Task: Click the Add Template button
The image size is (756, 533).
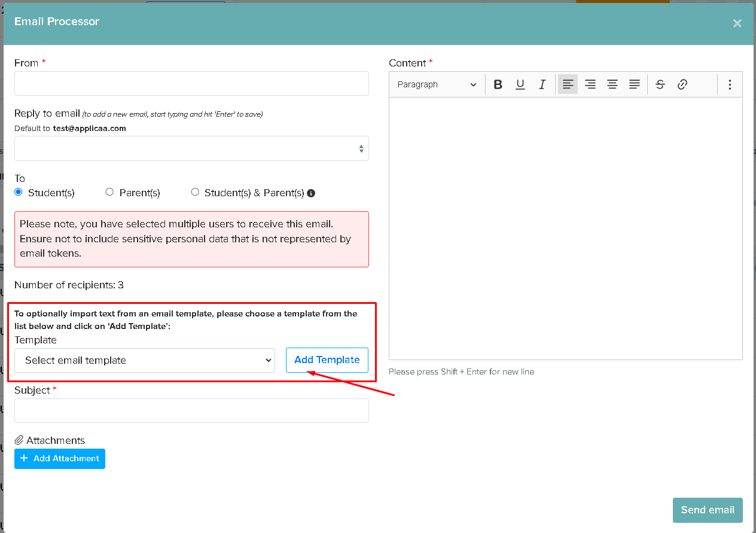Action: (x=327, y=360)
